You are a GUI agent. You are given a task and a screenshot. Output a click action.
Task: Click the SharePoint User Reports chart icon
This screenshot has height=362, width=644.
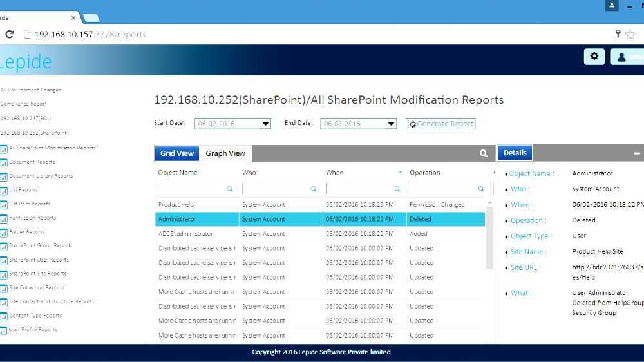[4, 260]
